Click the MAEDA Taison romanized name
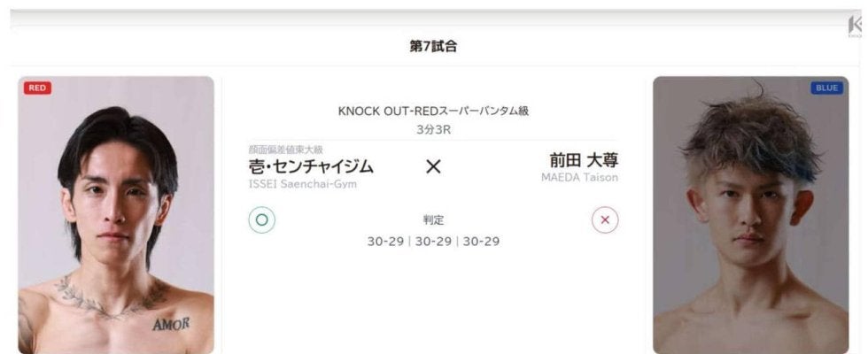 click(x=579, y=178)
